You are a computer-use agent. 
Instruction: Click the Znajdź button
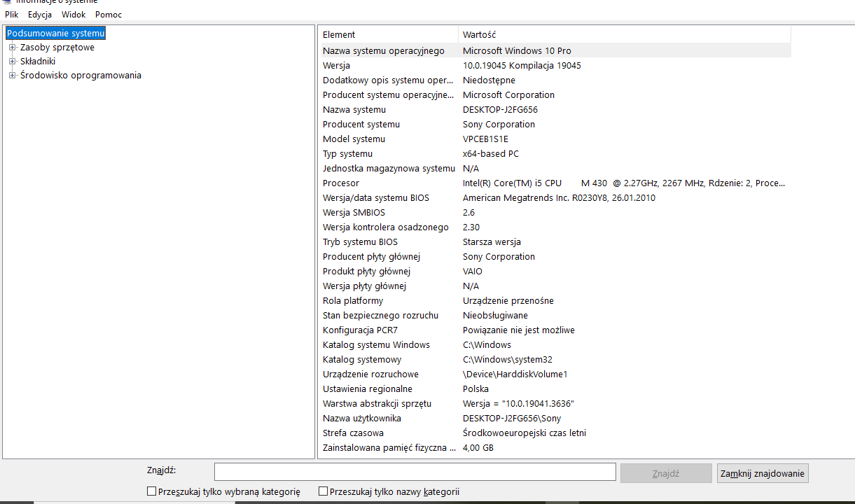tap(666, 473)
